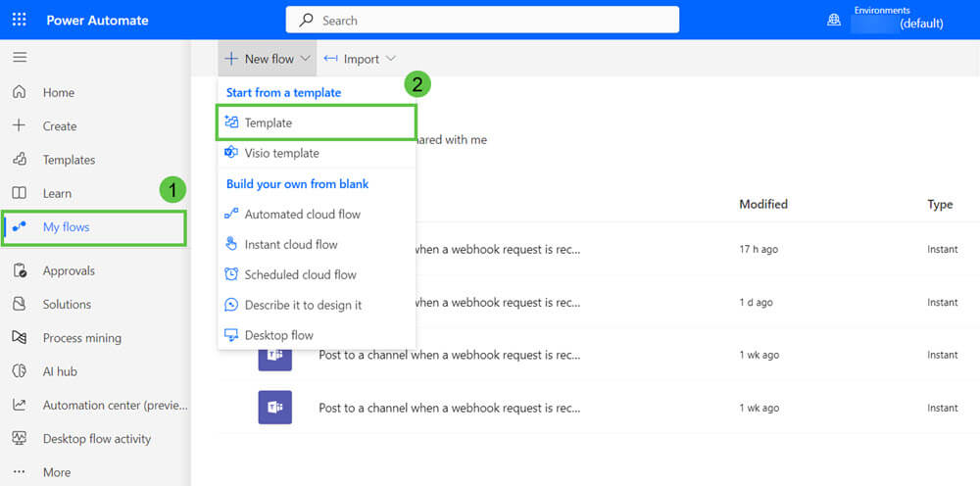The width and height of the screenshot is (980, 486).
Task: Click the Approvals sidebar icon
Action: pyautogui.click(x=20, y=270)
